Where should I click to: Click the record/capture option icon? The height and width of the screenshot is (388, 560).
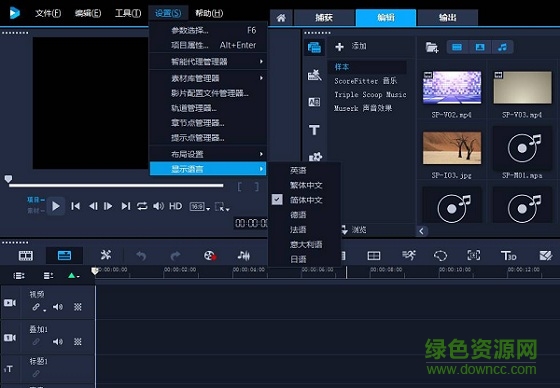210,255
